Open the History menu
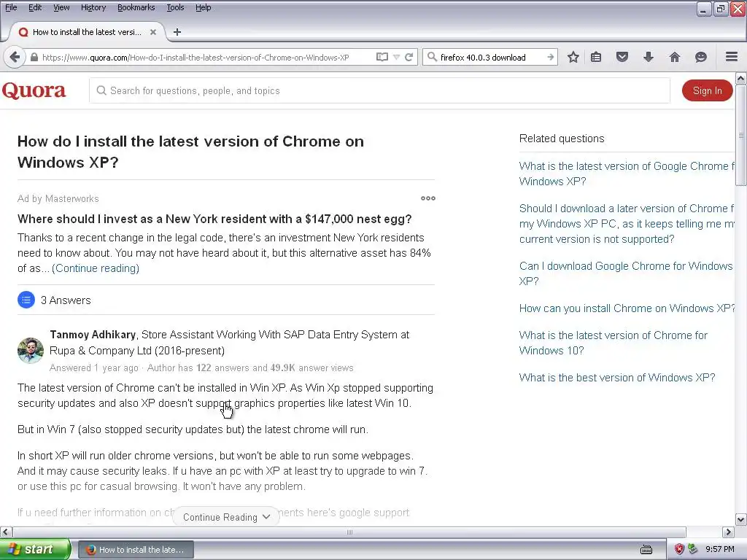747x560 pixels. click(93, 7)
